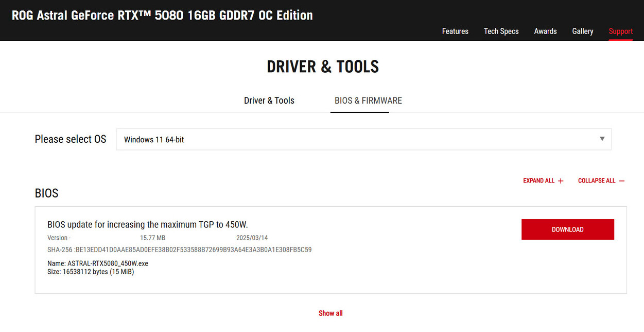Go to the Features page section
644x332 pixels.
pyautogui.click(x=455, y=31)
